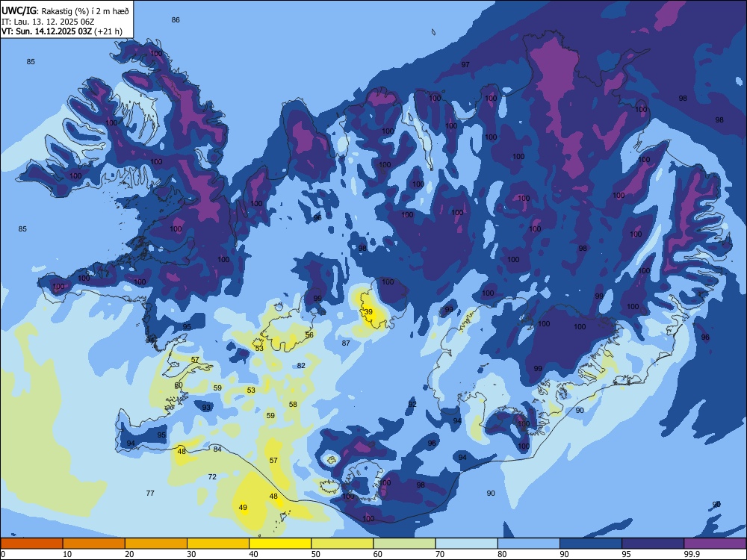Click the 30–40 legend color swatch
Viewport: 747px width, 560px height.
point(218,544)
